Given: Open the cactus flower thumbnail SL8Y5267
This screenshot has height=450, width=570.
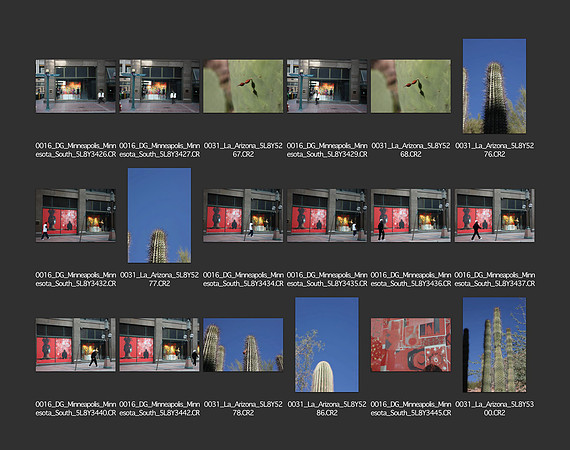Looking at the screenshot, I should pos(243,87).
